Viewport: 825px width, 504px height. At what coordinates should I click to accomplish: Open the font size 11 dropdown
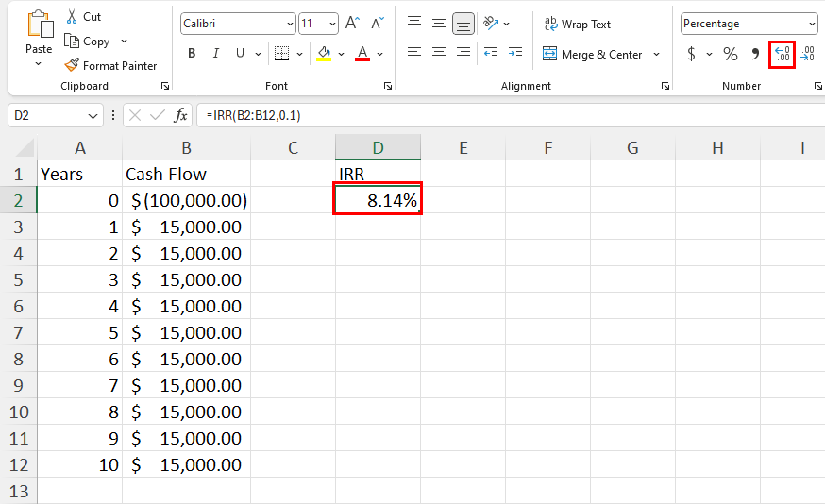(332, 24)
